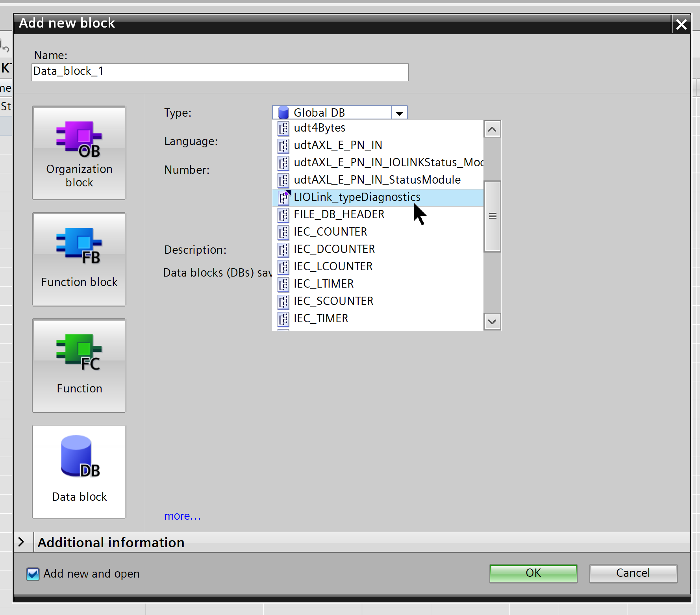This screenshot has height=615, width=700.
Task: Expand the Additional information section
Action: coord(22,542)
